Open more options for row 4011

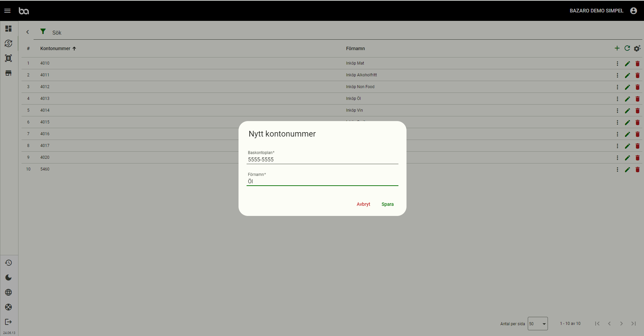pyautogui.click(x=617, y=75)
